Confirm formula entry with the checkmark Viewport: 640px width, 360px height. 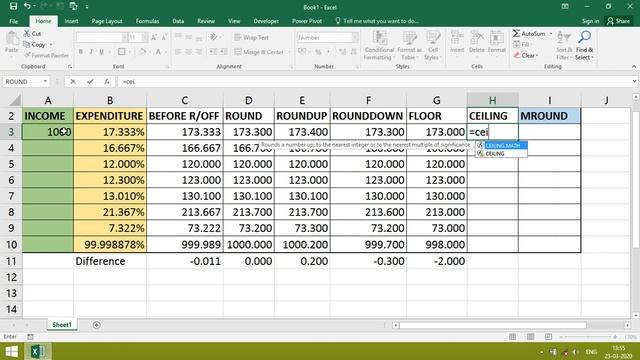90,82
